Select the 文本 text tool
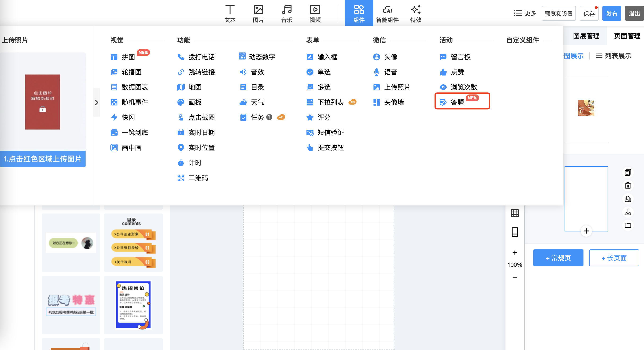This screenshot has width=644, height=350. coord(230,13)
